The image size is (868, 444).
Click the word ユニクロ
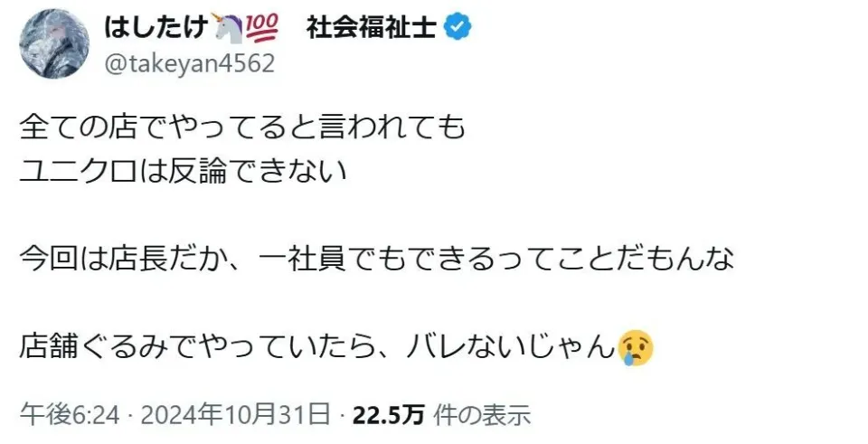(x=78, y=172)
